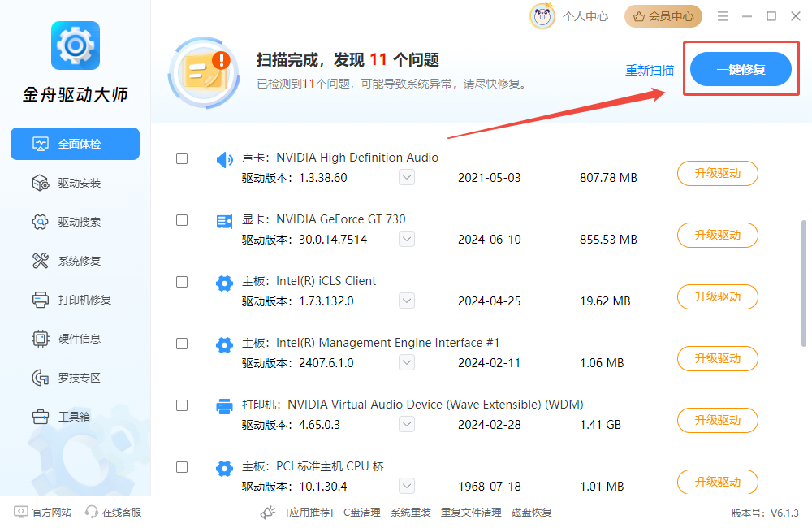This screenshot has height=528, width=812.
Task: Check the NVIDIA Virtual Audio Device checkbox
Action: coord(182,405)
